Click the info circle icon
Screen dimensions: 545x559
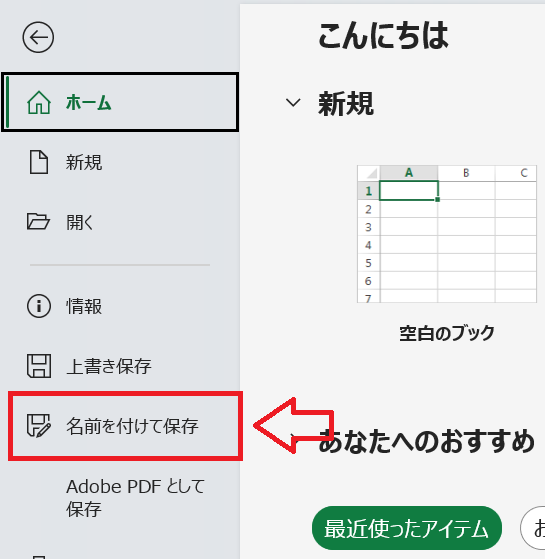point(39,306)
